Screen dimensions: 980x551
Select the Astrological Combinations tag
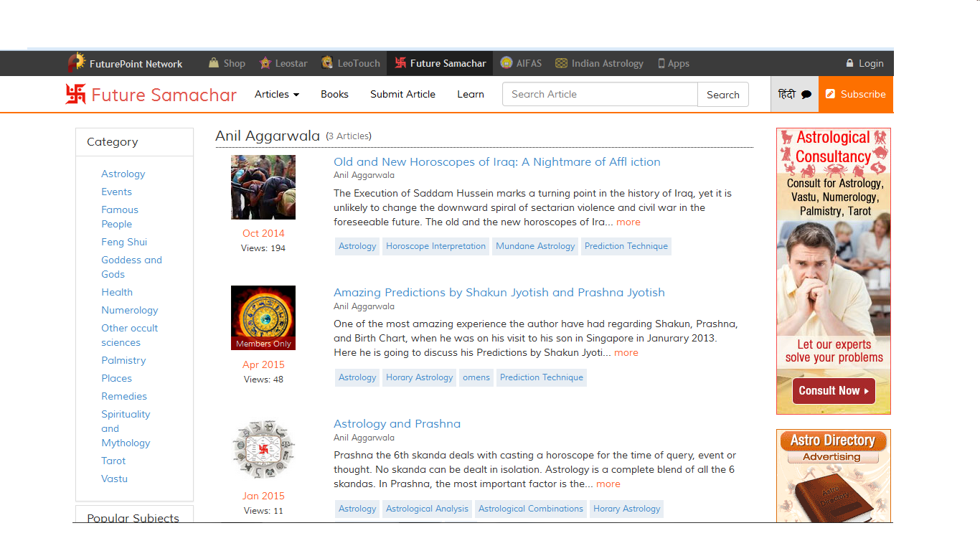pos(531,509)
